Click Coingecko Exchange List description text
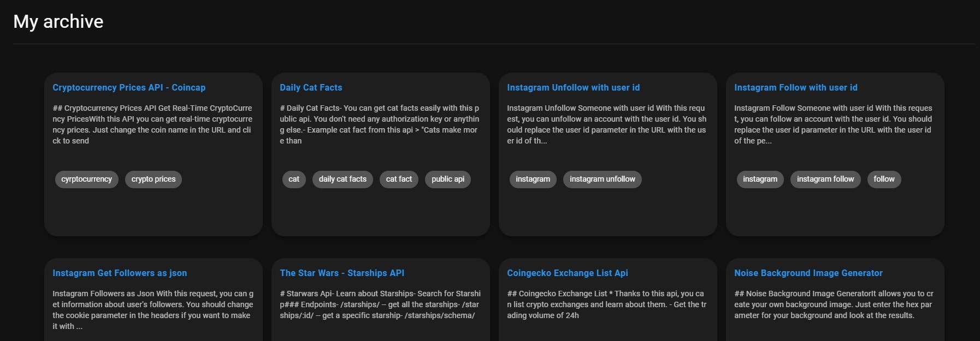The image size is (980, 341). pyautogui.click(x=606, y=304)
